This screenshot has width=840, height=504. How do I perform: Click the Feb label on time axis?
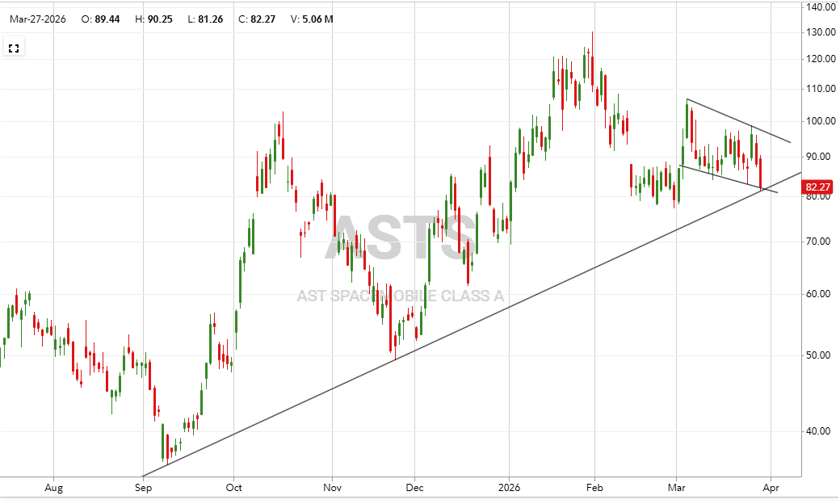(594, 488)
